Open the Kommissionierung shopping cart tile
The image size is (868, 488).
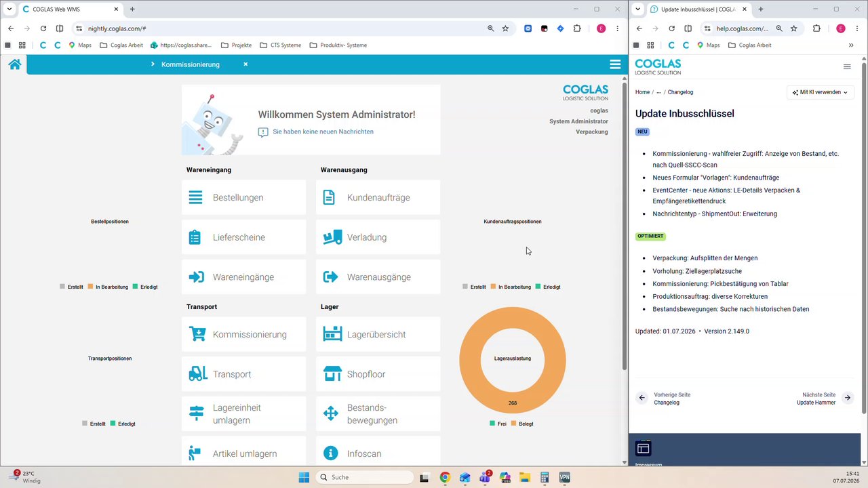click(243, 334)
